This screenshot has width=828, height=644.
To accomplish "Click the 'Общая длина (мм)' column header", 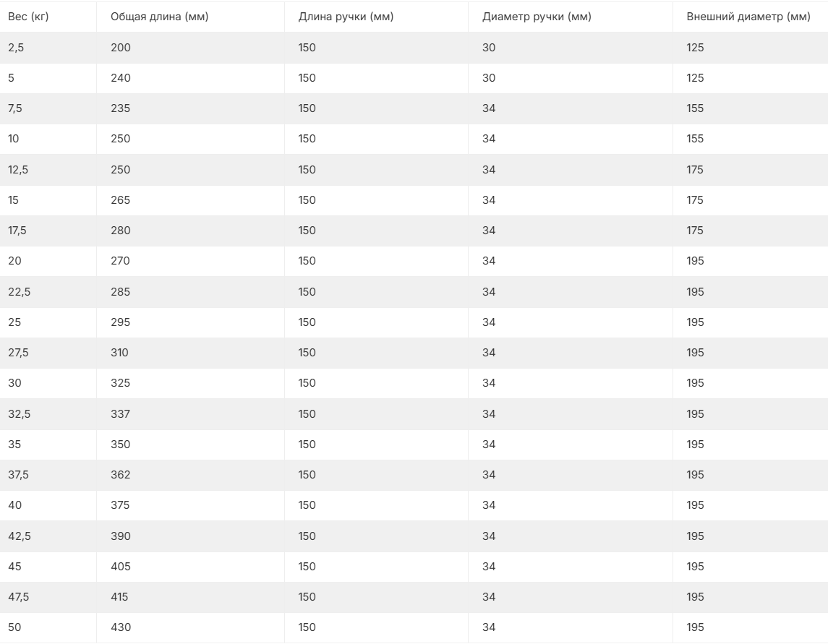I will point(159,17).
